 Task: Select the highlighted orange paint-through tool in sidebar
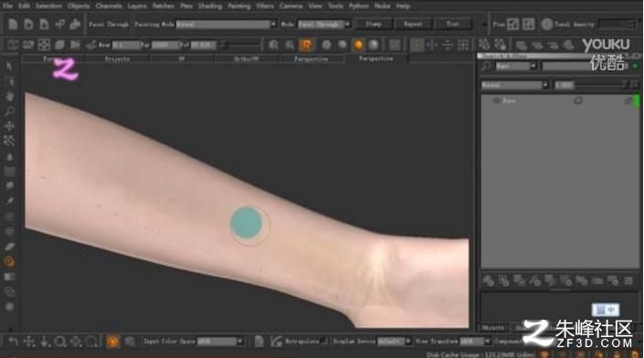pos(9,261)
